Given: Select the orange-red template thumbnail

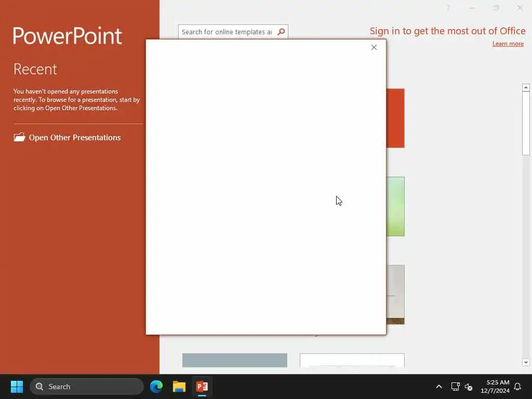Looking at the screenshot, I should click(x=395, y=118).
